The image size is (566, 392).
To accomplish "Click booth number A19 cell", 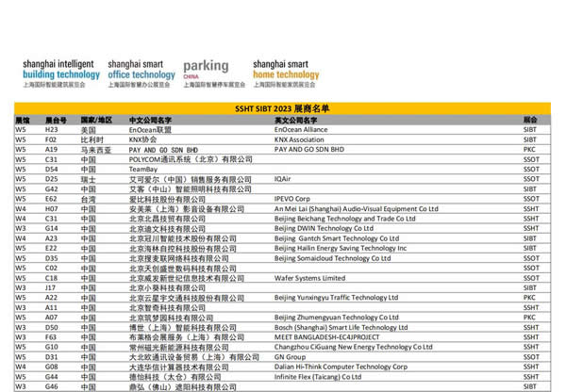I will (x=52, y=150).
